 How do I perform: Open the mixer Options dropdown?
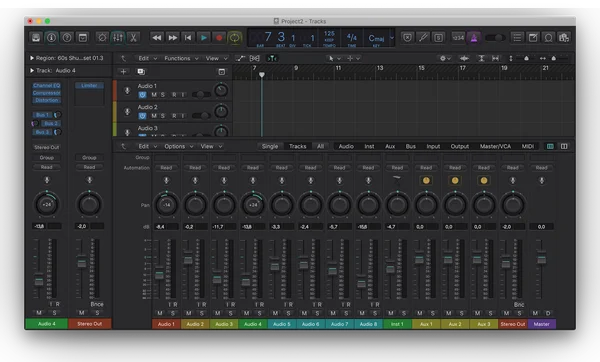click(179, 146)
